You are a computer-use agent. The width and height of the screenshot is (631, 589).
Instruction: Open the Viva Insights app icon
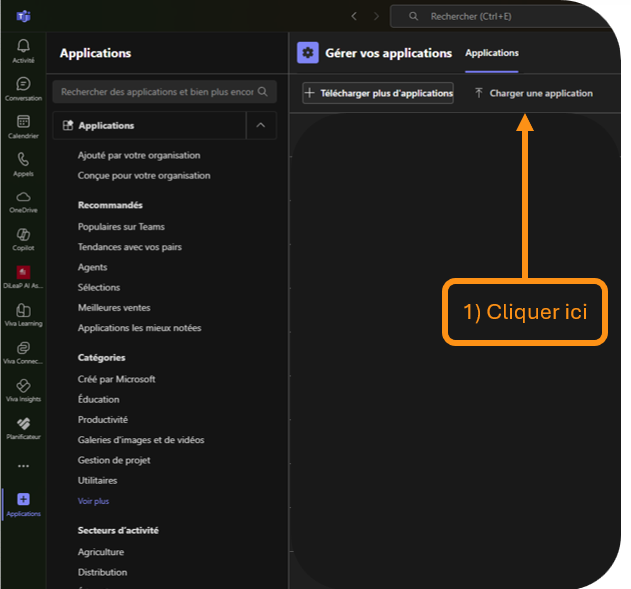pyautogui.click(x=23, y=389)
